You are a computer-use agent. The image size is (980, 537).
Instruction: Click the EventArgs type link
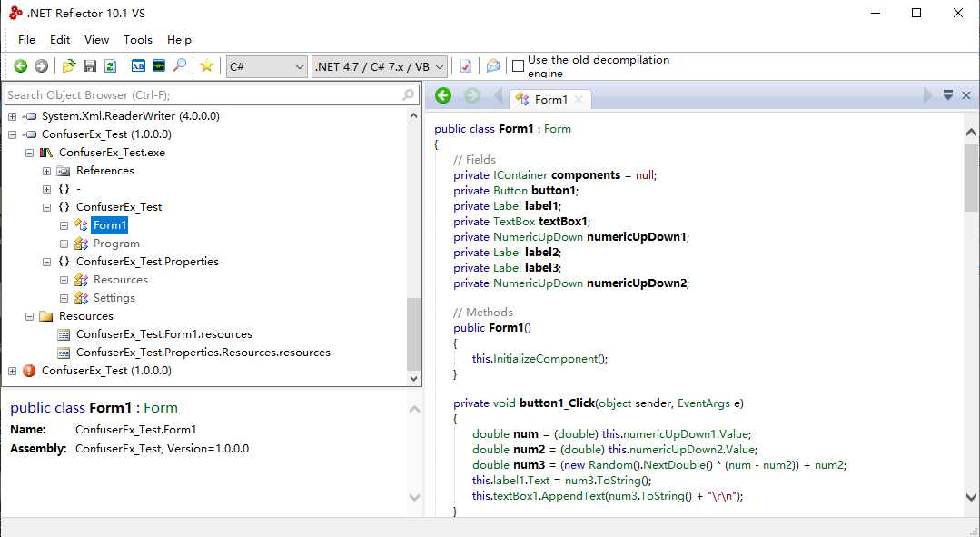click(x=703, y=403)
